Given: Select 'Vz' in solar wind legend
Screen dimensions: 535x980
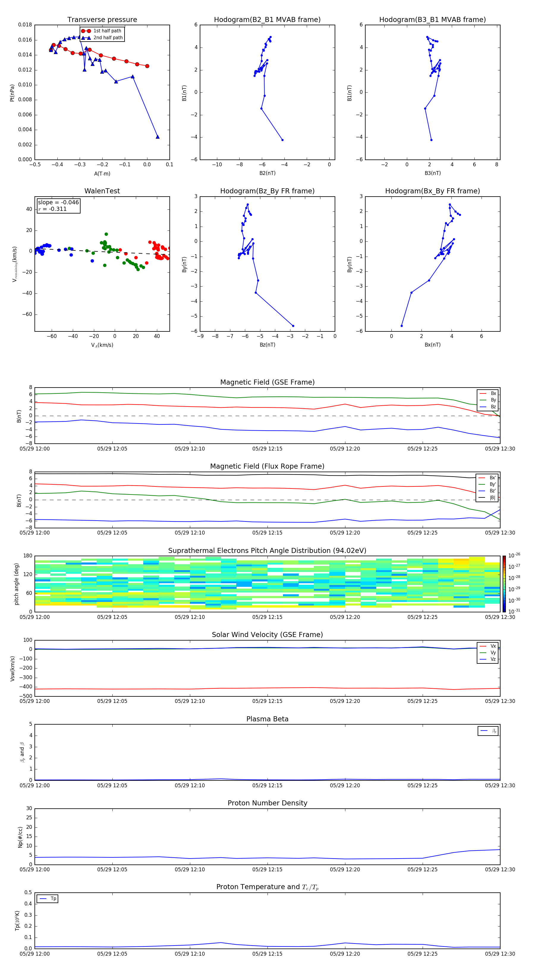Looking at the screenshot, I should click(x=488, y=659).
